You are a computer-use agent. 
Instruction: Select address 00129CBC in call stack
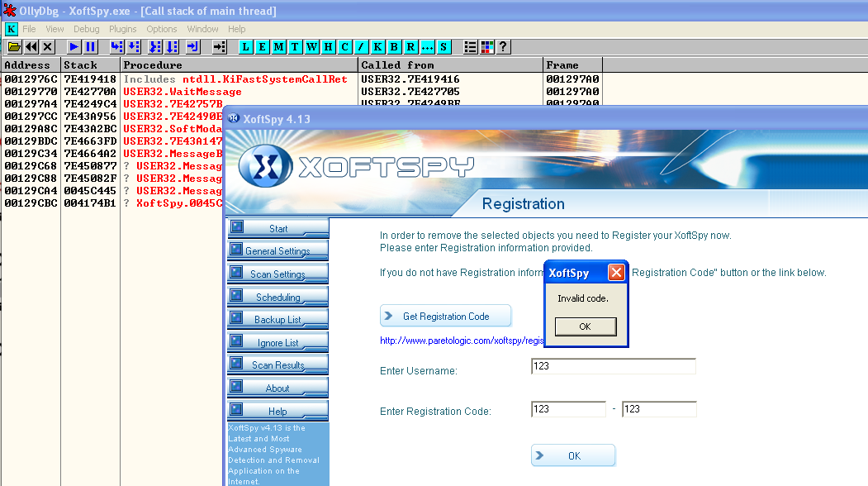31,202
